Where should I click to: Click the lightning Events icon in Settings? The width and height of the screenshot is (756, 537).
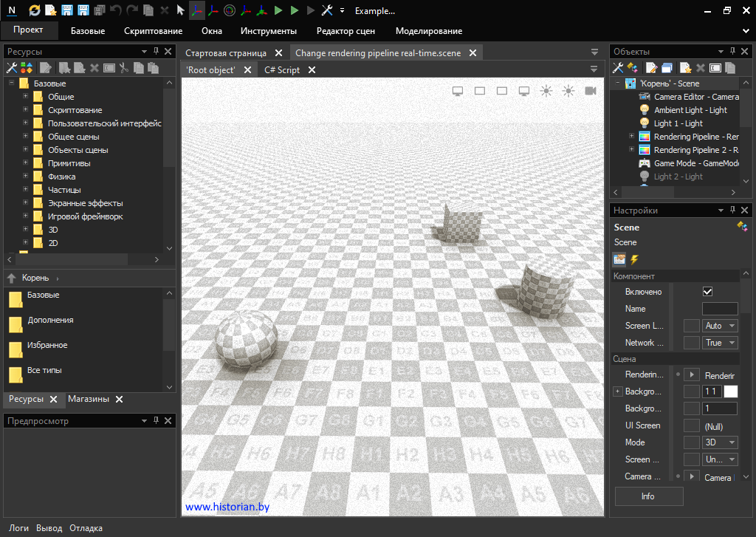coord(633,259)
